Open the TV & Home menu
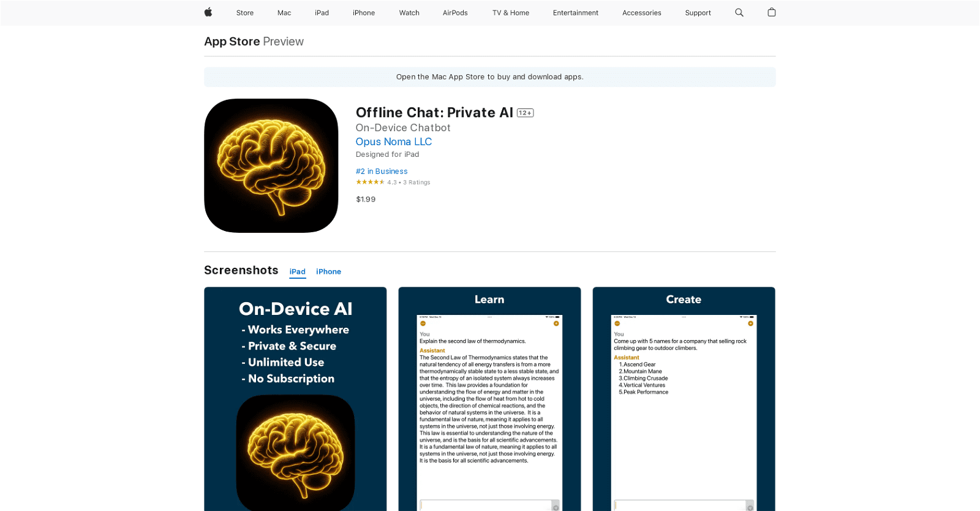This screenshot has height=511, width=980. click(x=510, y=13)
